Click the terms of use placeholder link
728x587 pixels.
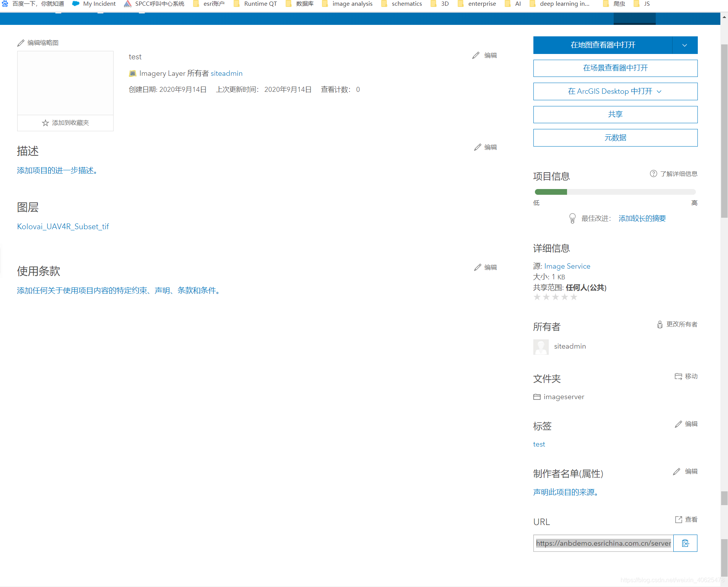pos(118,291)
